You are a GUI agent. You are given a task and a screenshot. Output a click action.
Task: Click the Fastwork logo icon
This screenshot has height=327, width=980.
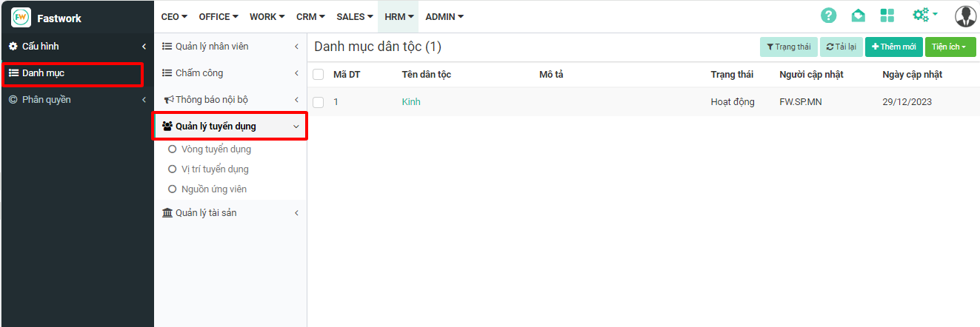pos(21,17)
